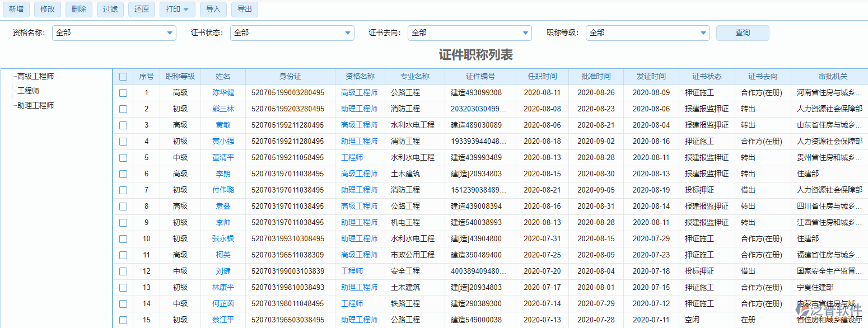Viewport: 868px width, 328px height.
Task: Check the checkbox on row 5 (董清平)
Action: click(x=123, y=157)
